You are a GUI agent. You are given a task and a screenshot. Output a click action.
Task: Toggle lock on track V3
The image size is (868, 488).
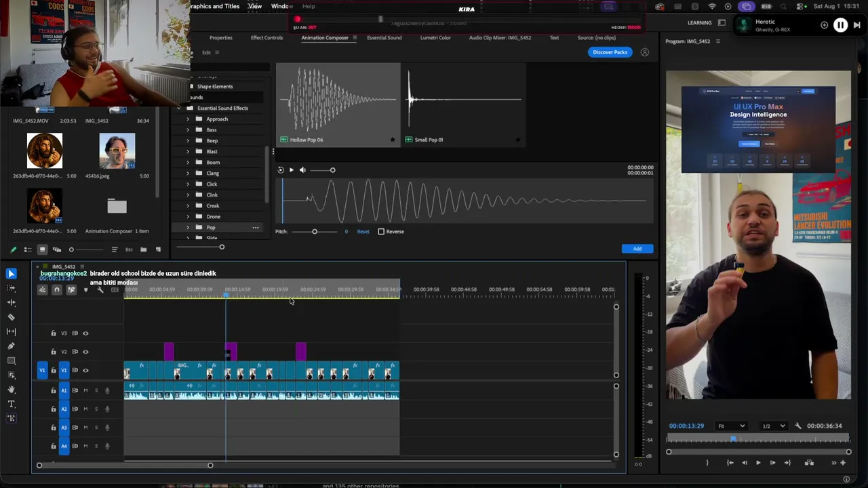pos(54,333)
